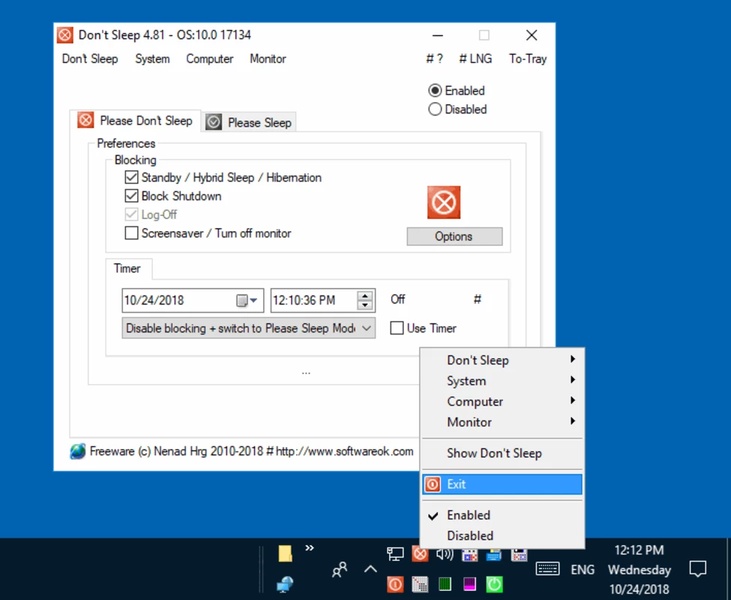This screenshot has width=731, height=600.
Task: Expand the Disable blocking action dropdown
Action: click(x=366, y=328)
